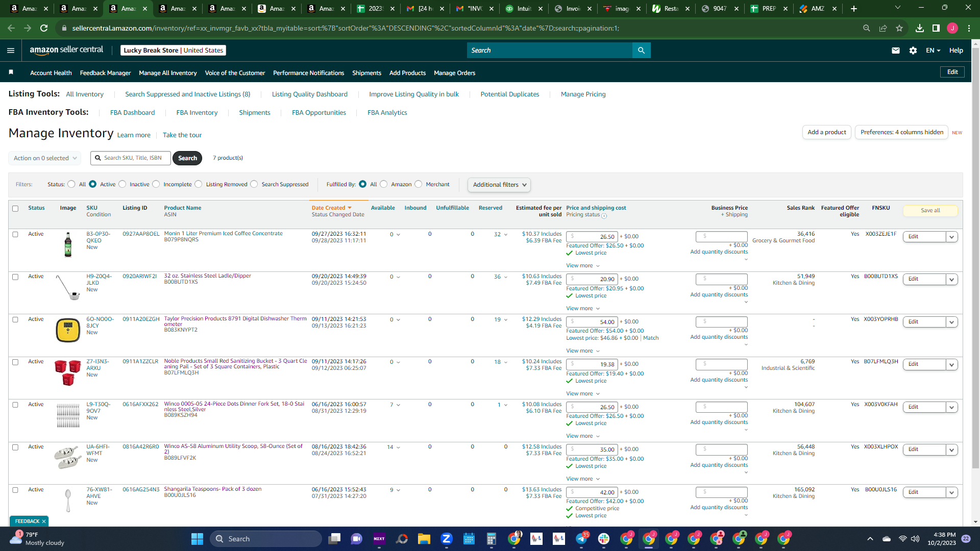Image resolution: width=980 pixels, height=551 pixels.
Task: Open the hamburger navigation menu
Action: click(11, 51)
